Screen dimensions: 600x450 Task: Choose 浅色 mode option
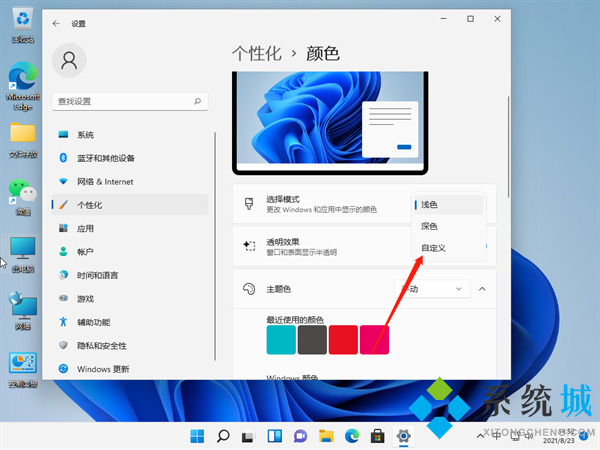tap(448, 204)
